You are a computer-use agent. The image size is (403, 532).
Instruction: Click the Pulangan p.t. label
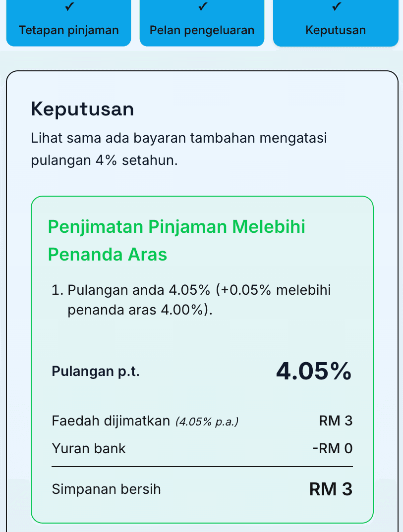pyautogui.click(x=96, y=372)
